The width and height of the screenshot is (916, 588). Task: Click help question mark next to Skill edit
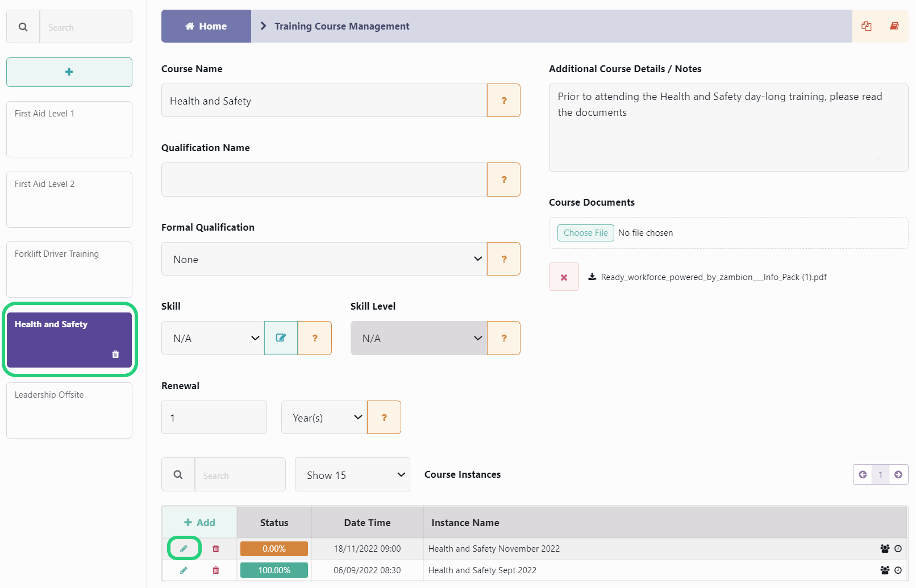[x=315, y=338]
